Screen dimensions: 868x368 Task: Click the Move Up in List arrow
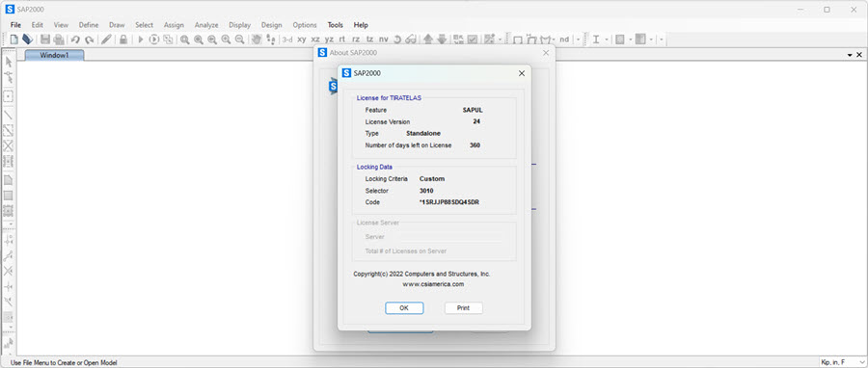click(428, 39)
